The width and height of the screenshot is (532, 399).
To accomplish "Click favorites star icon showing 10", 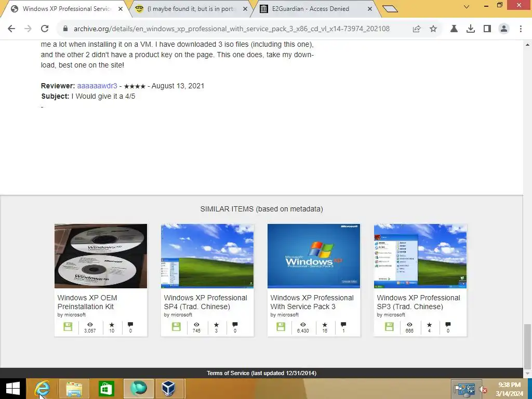I will [112, 325].
